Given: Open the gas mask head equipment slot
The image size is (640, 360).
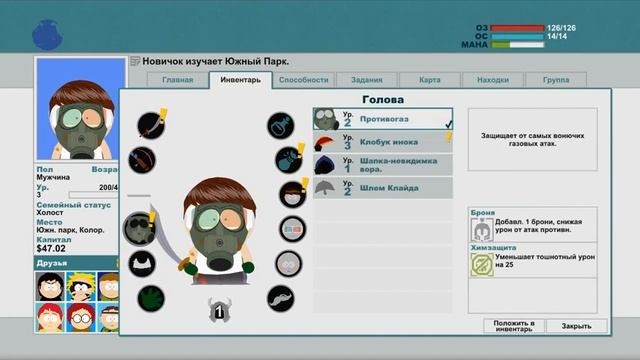Looking at the screenshot, I should [139, 228].
